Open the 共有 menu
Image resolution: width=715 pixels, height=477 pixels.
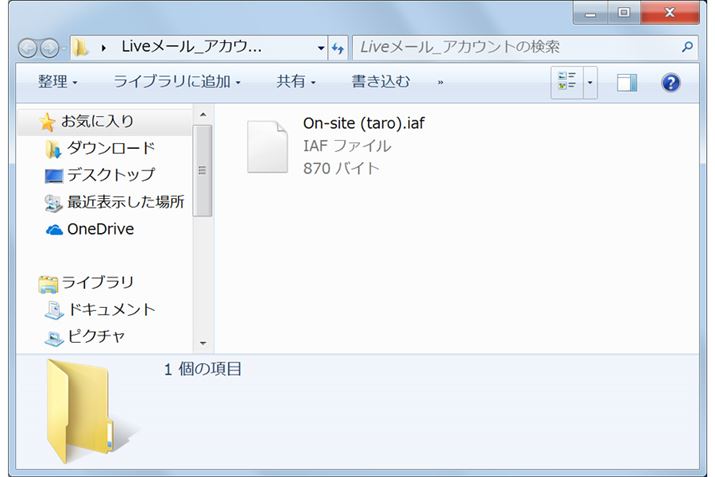tap(296, 82)
